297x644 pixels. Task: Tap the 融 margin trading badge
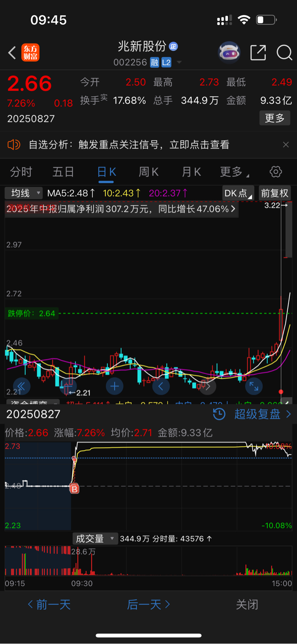click(x=155, y=62)
